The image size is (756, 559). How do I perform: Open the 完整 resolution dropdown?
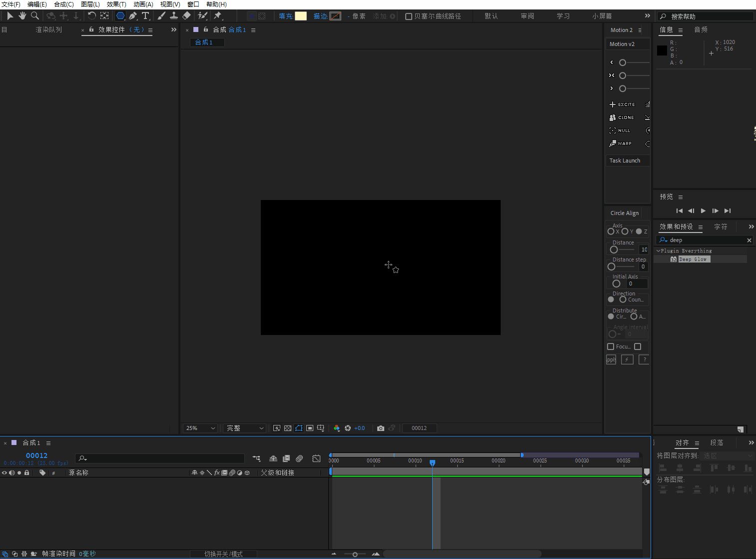tap(244, 428)
